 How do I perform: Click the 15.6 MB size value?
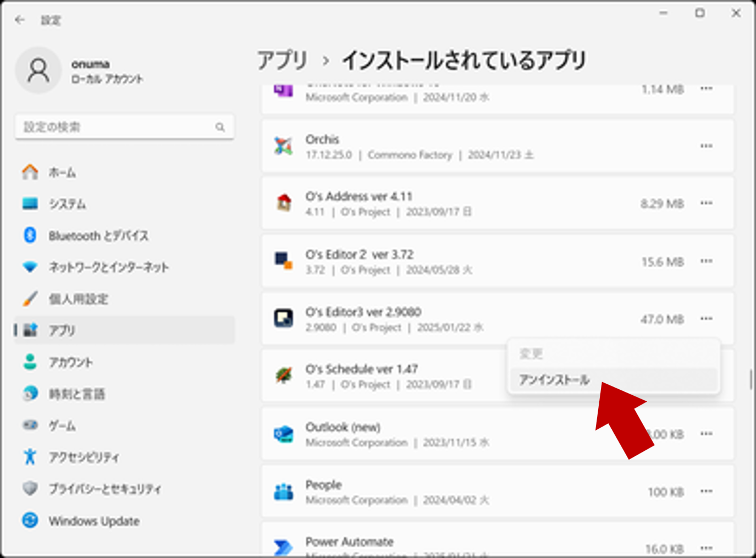click(x=663, y=262)
